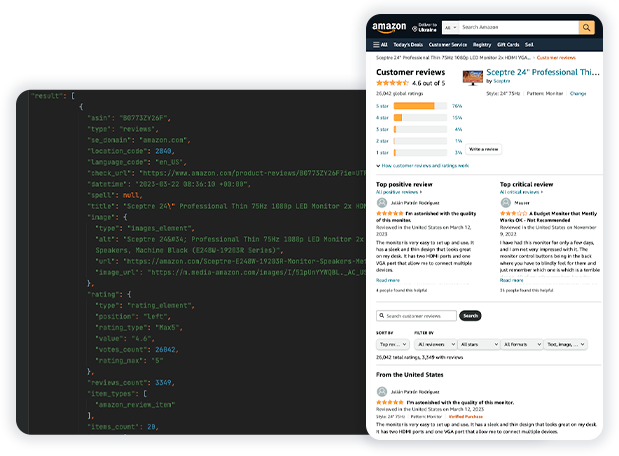Click Read more under top positive review
The height and width of the screenshot is (456, 619).
tap(388, 280)
